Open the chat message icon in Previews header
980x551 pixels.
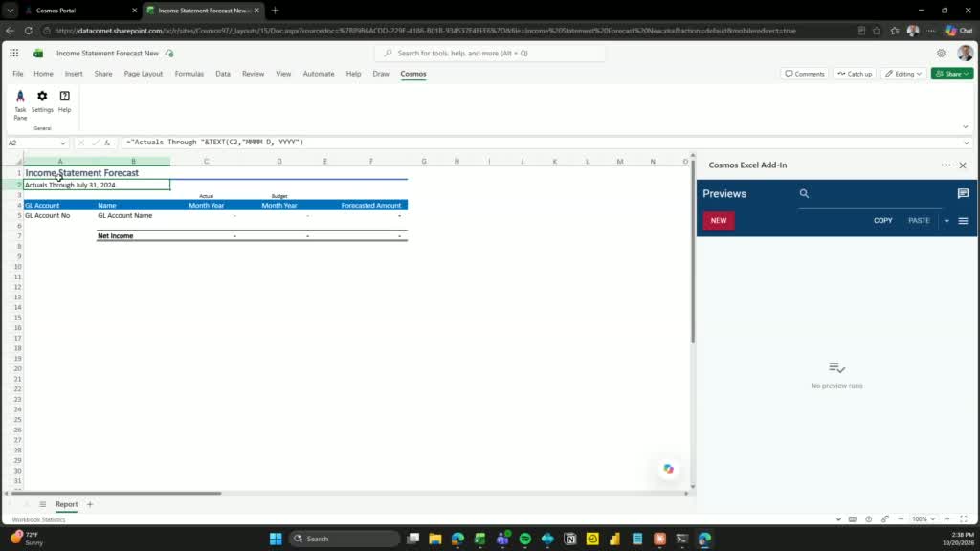(x=963, y=193)
